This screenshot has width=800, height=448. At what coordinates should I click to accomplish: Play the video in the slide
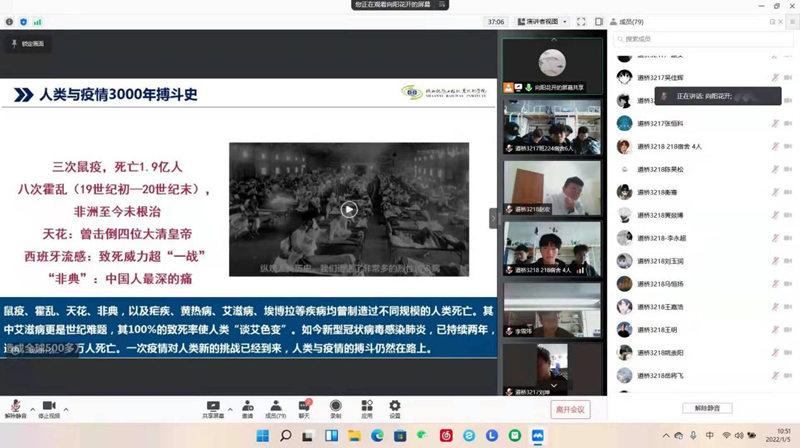click(349, 209)
